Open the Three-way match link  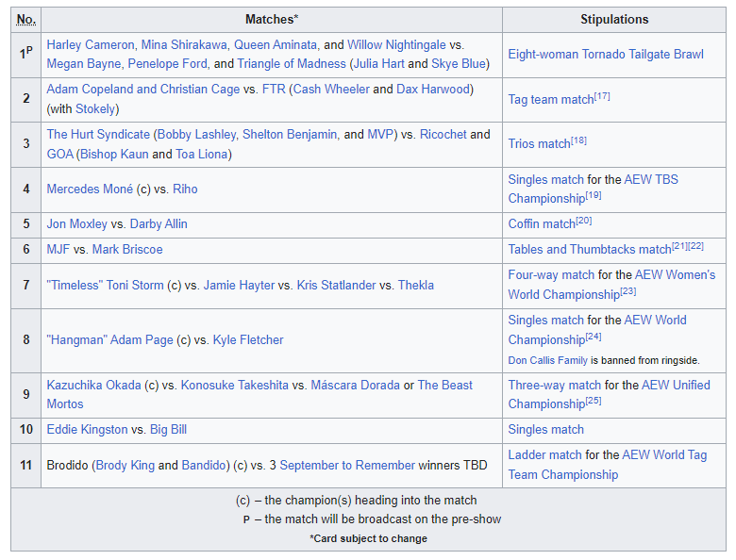pos(554,385)
